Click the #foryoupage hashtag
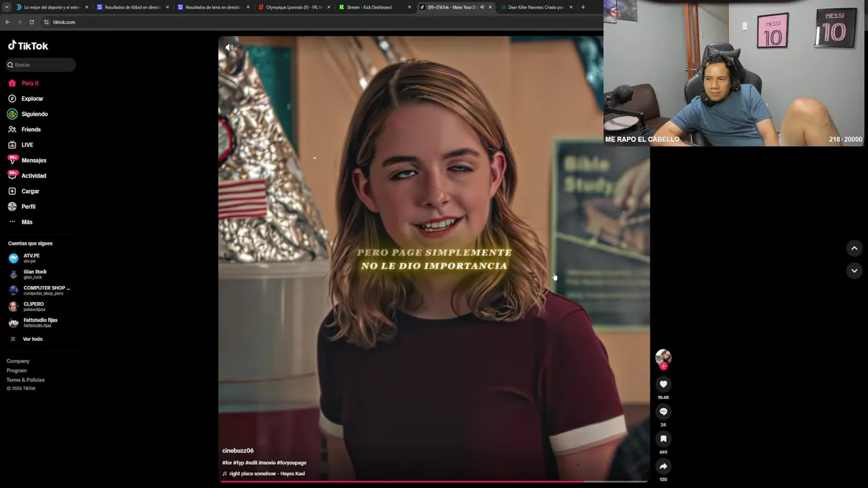 point(292,463)
